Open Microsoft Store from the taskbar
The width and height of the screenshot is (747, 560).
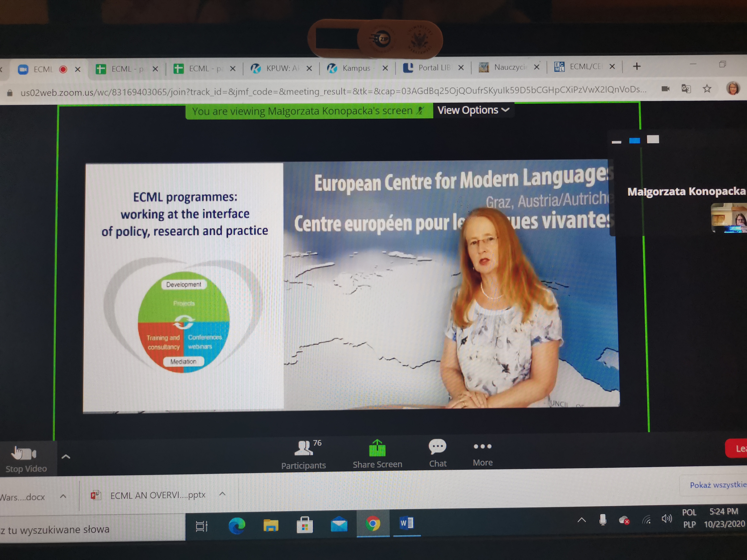coord(305,525)
